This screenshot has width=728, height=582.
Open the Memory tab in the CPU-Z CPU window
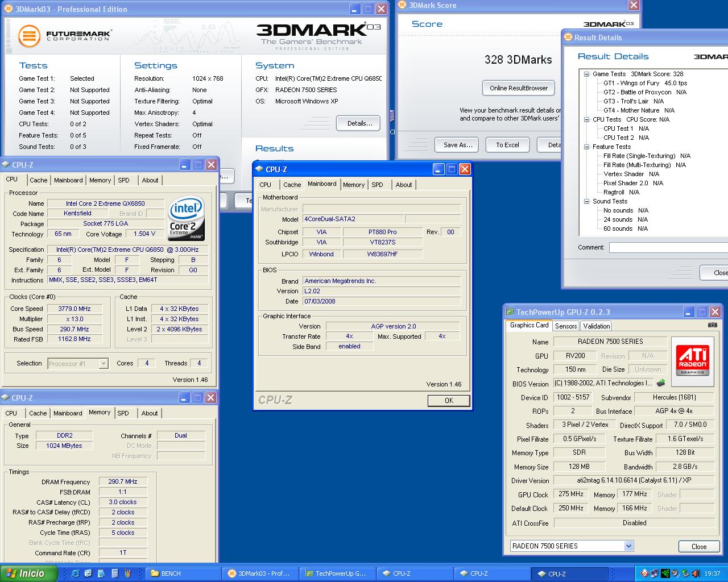100,180
